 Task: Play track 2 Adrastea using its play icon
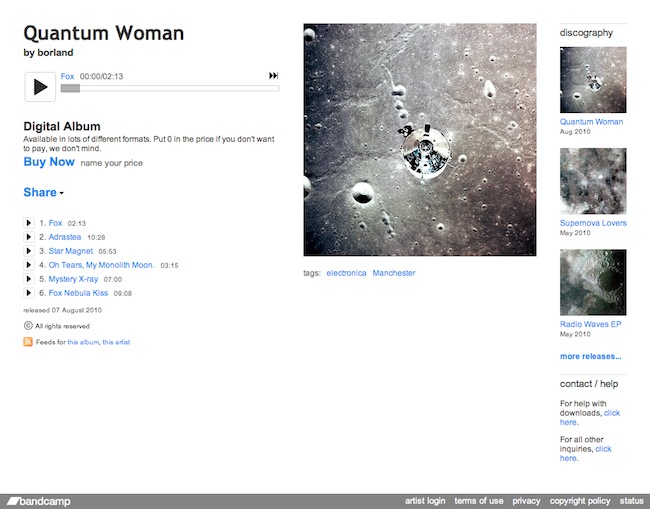(29, 237)
